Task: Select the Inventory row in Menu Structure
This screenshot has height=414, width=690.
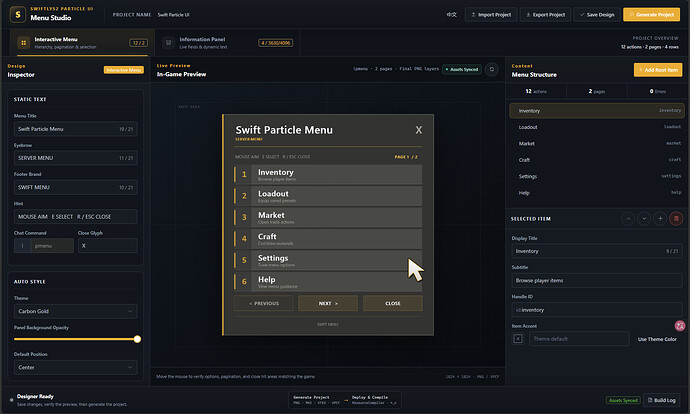Action: pos(597,110)
